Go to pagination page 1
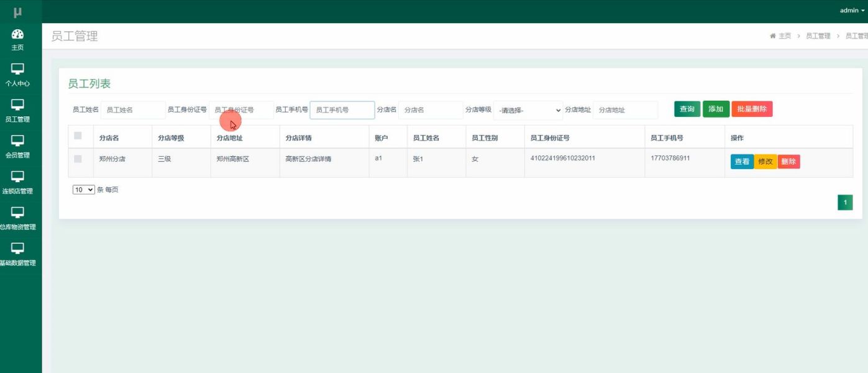 point(845,203)
